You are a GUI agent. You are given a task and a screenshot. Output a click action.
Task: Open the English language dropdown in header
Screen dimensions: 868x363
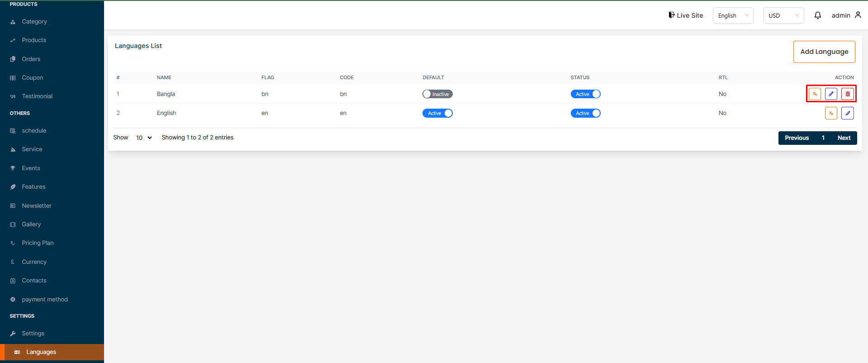pos(733,15)
